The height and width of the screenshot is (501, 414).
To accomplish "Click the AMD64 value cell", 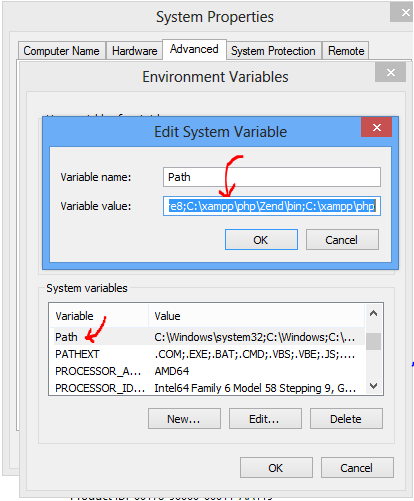I will pos(172,371).
